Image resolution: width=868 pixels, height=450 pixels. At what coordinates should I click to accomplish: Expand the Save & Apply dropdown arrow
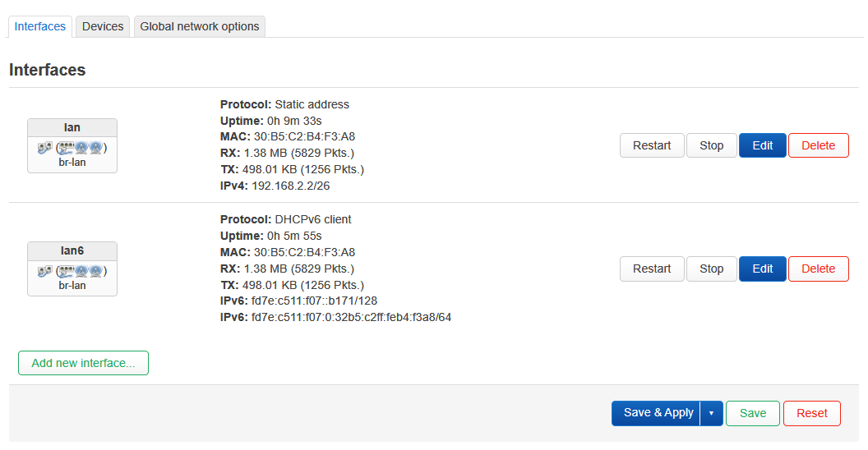711,413
